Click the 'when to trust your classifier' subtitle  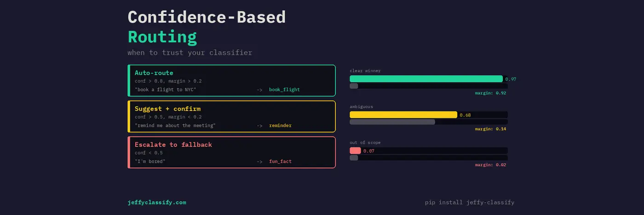click(x=190, y=52)
